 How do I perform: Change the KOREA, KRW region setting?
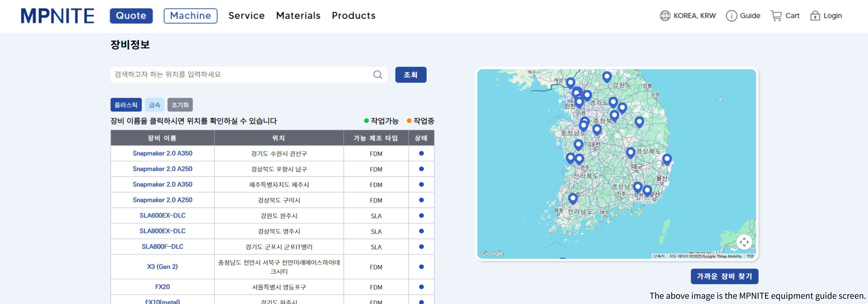pyautogui.click(x=694, y=15)
